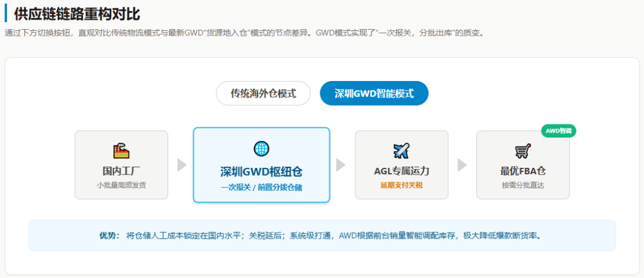
Task: Click the green AWD badge on the FBA card
Action: [558, 131]
